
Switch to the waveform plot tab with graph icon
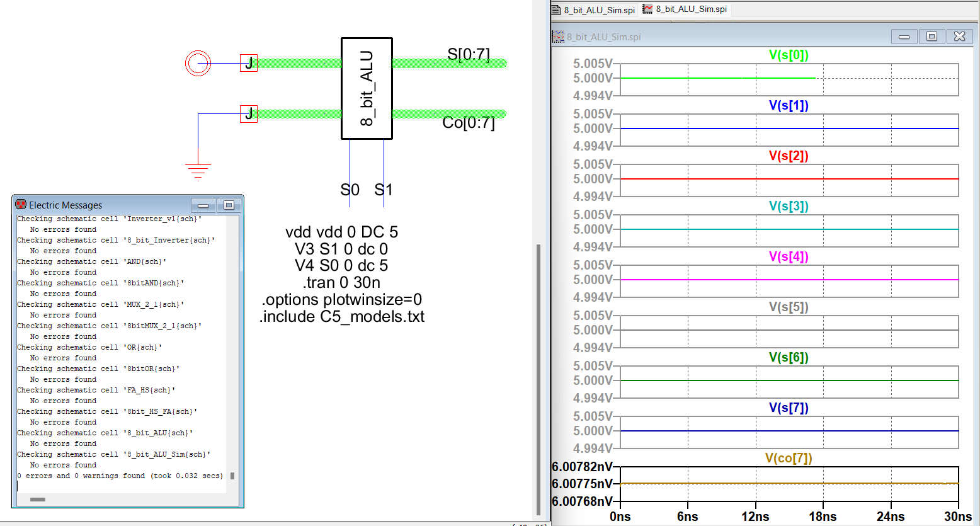pyautogui.click(x=685, y=9)
